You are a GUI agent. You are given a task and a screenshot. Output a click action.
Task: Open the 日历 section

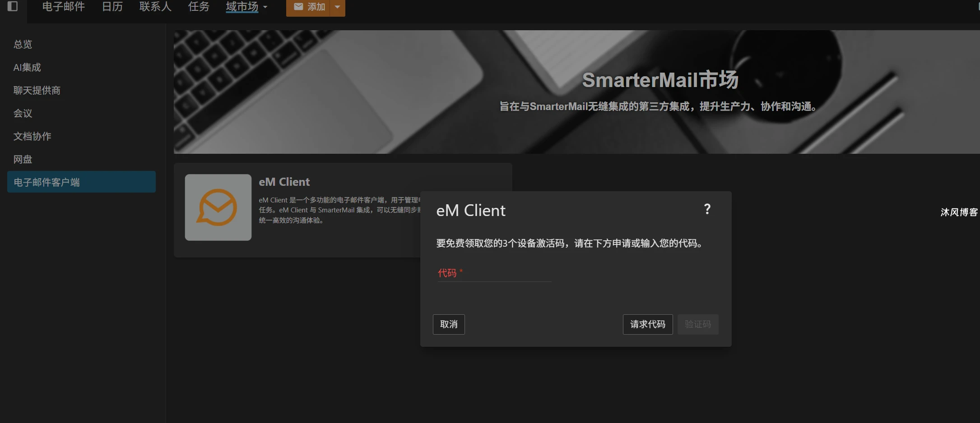click(112, 7)
